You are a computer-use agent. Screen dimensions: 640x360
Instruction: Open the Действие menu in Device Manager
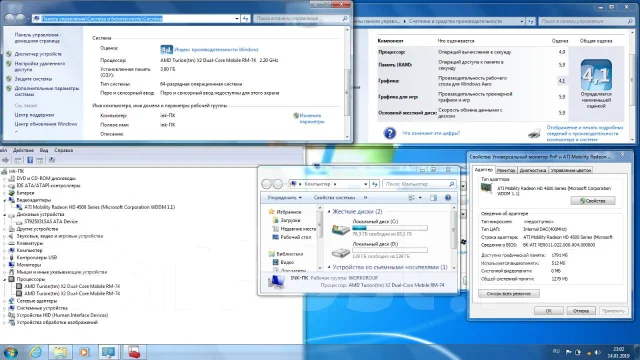coord(23,150)
